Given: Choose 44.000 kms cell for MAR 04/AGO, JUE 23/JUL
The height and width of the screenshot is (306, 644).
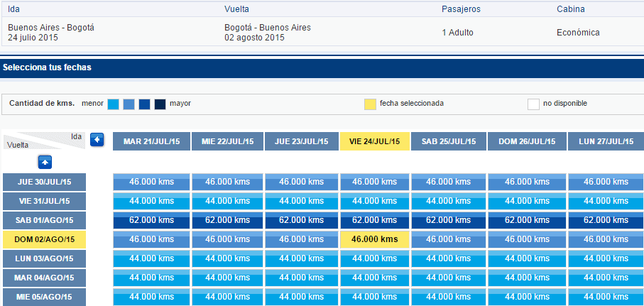Looking at the screenshot, I should [302, 278].
